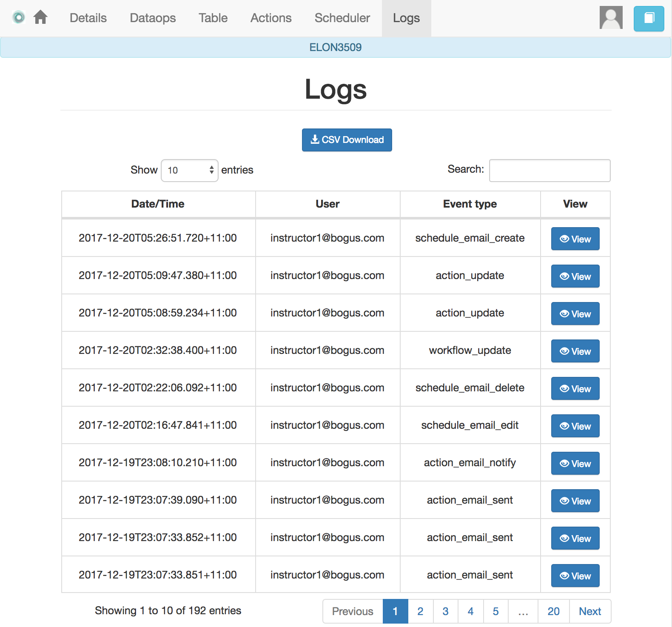Click the workflow_update event type cell
Image resolution: width=672 pixels, height=627 pixels.
tap(470, 350)
